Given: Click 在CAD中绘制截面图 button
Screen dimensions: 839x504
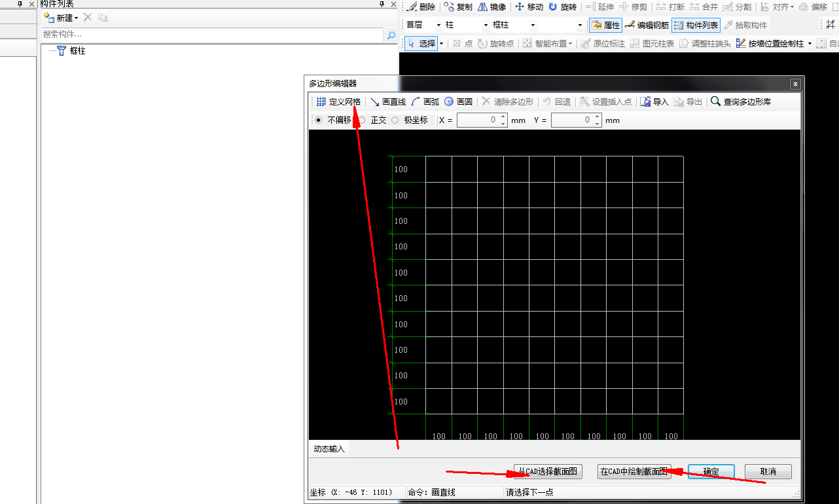Looking at the screenshot, I should click(x=634, y=472).
